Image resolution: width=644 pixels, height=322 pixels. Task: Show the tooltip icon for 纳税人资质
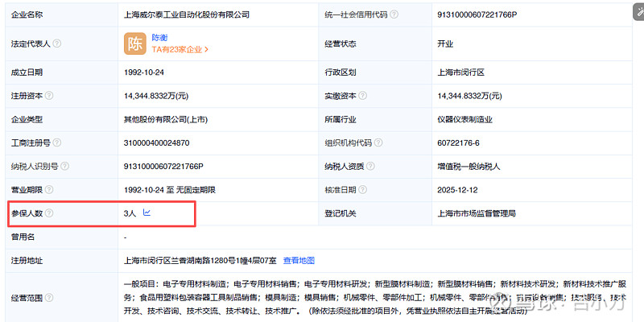[x=370, y=167]
